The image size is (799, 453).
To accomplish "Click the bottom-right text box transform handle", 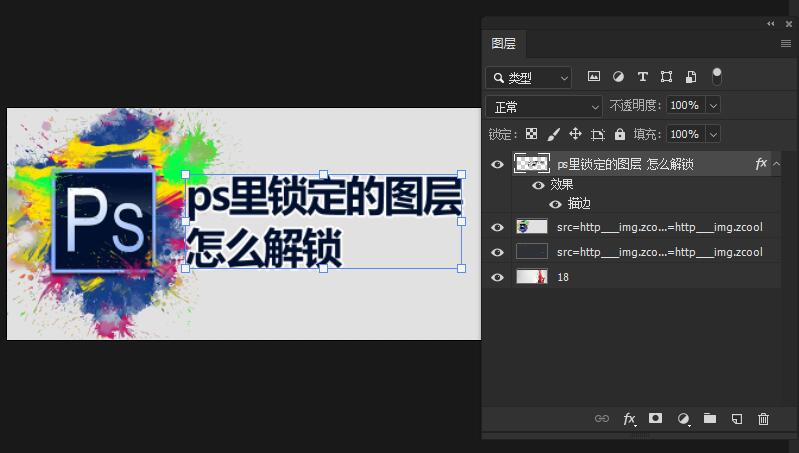I will click(462, 269).
